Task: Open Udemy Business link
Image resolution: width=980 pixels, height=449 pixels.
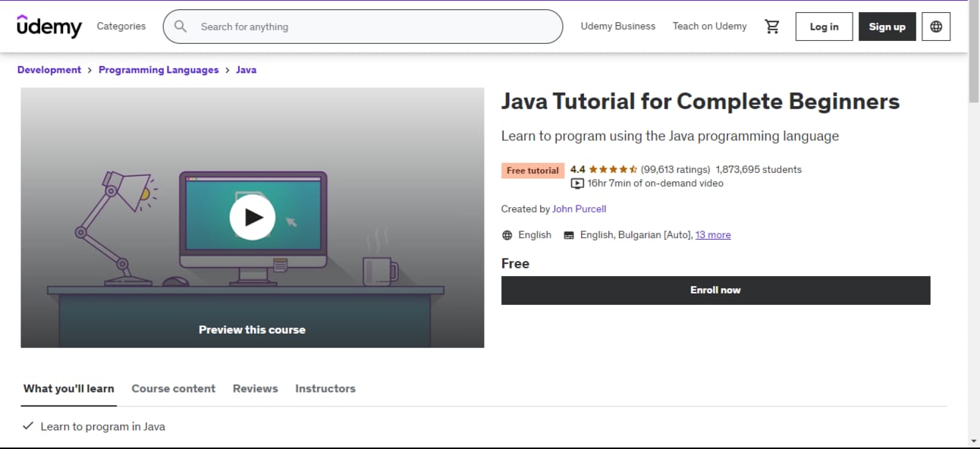Action: coord(618,26)
